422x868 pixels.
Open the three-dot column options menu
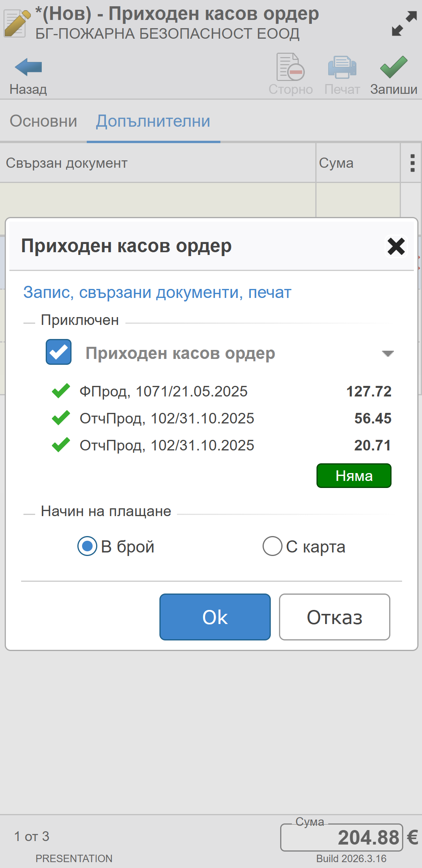412,163
